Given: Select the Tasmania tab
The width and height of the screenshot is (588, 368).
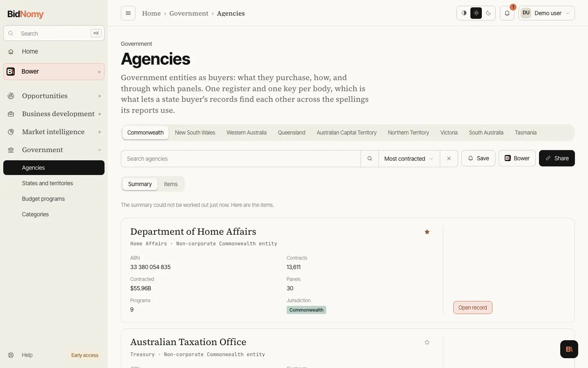Looking at the screenshot, I should 526,132.
